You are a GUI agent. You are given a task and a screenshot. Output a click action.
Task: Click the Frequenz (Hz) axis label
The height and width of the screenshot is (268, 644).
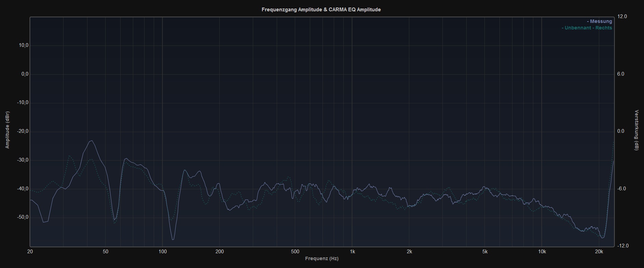[x=321, y=258]
